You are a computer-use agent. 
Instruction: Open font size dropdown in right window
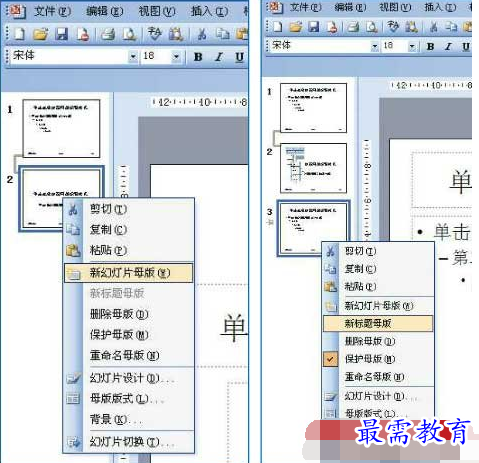pos(412,46)
